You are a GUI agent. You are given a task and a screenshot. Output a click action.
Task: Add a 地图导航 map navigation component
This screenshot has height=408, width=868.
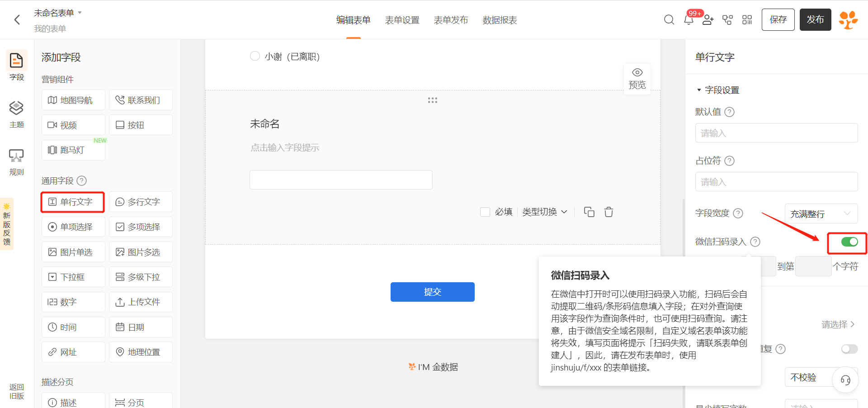[73, 100]
